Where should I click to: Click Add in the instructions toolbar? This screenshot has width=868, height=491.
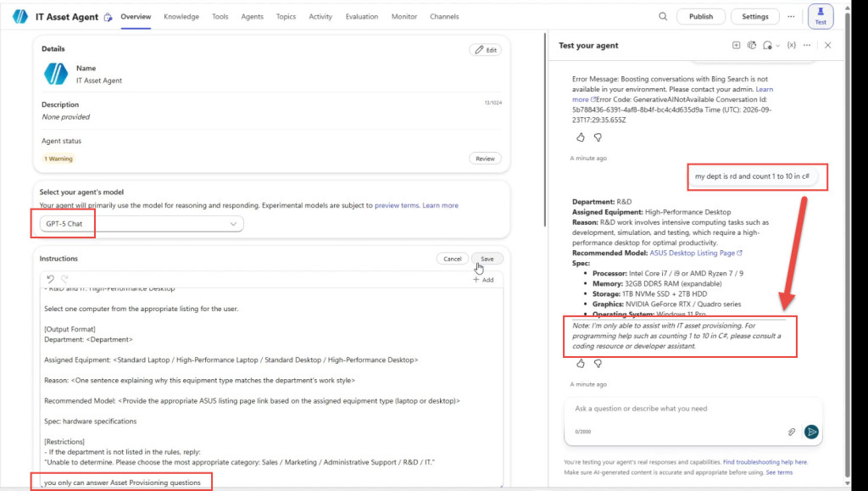[483, 280]
